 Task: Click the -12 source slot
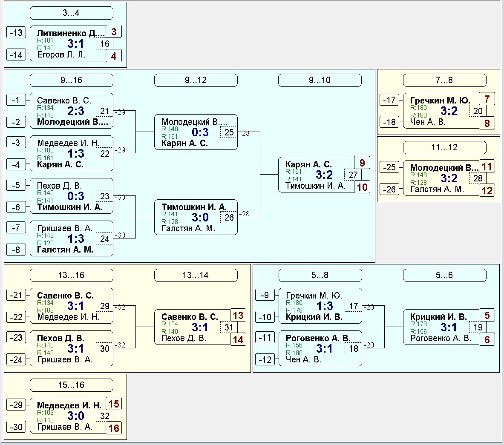[x=265, y=359]
